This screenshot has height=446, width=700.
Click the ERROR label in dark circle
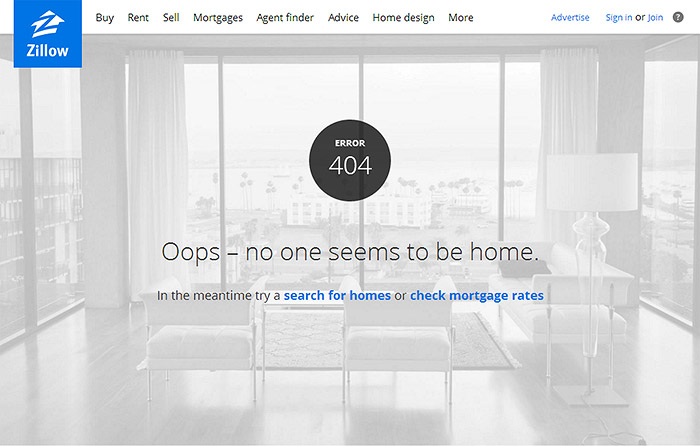click(350, 143)
